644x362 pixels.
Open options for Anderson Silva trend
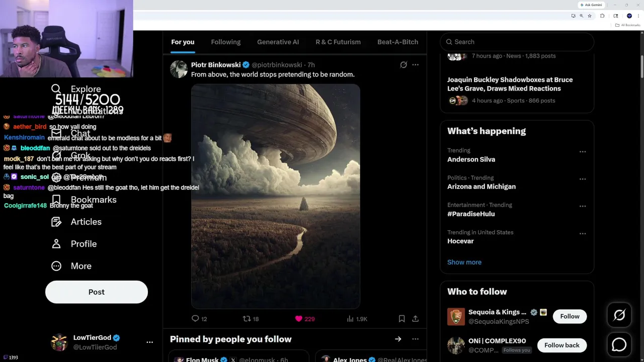point(583,152)
